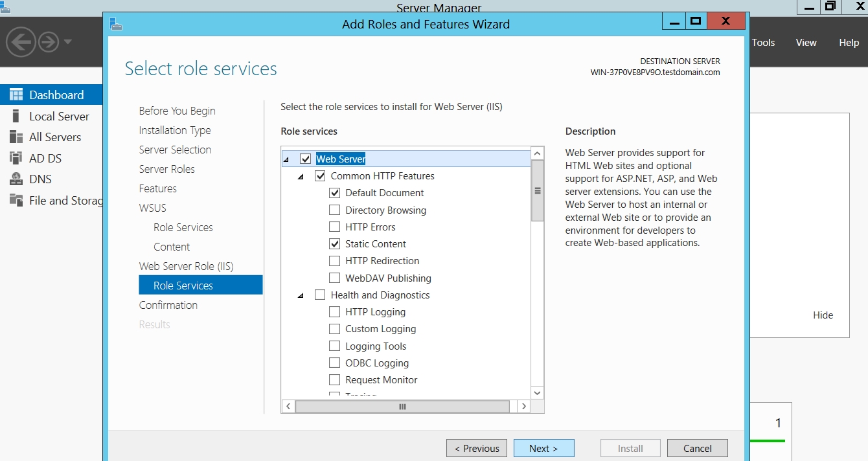Collapse the Common HTTP Features node
Image resolution: width=868 pixels, height=461 pixels.
click(x=301, y=176)
